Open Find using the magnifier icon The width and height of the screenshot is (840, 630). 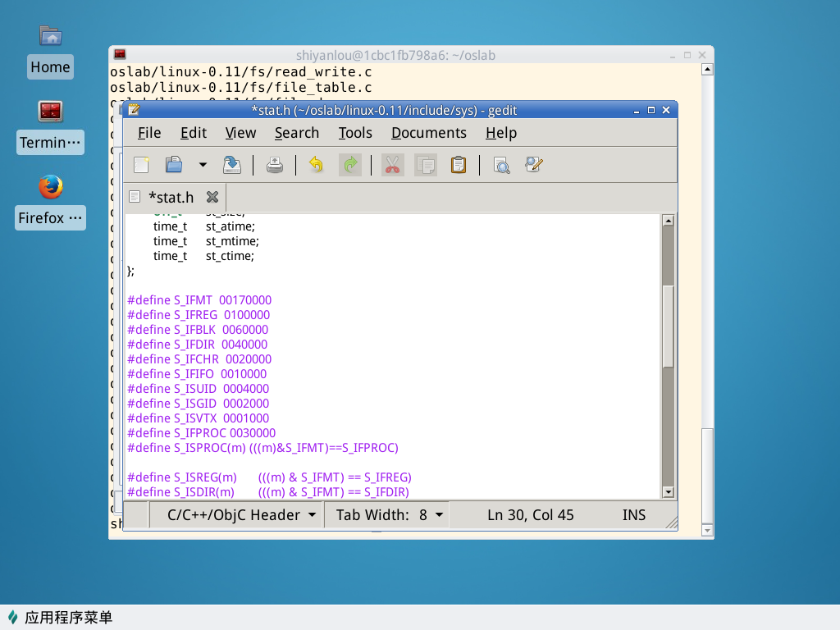[501, 165]
